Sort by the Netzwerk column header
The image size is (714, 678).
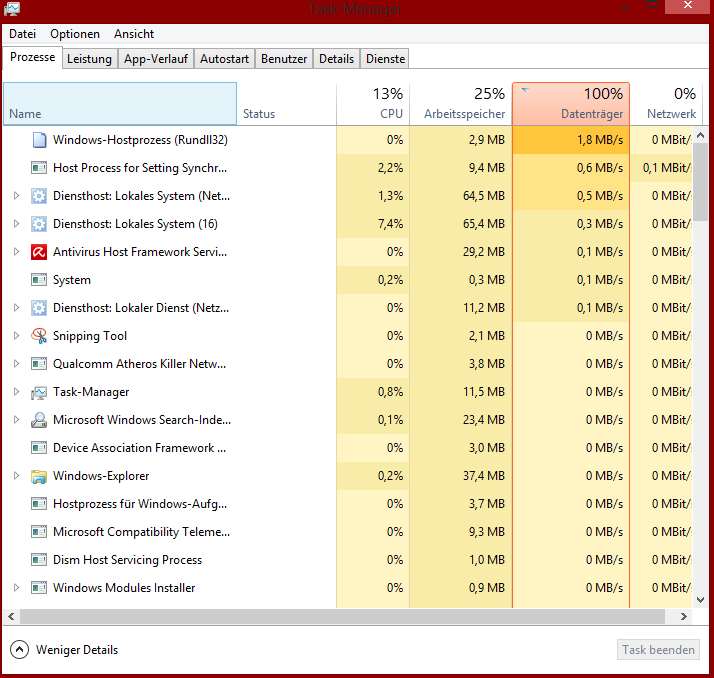pos(667,104)
